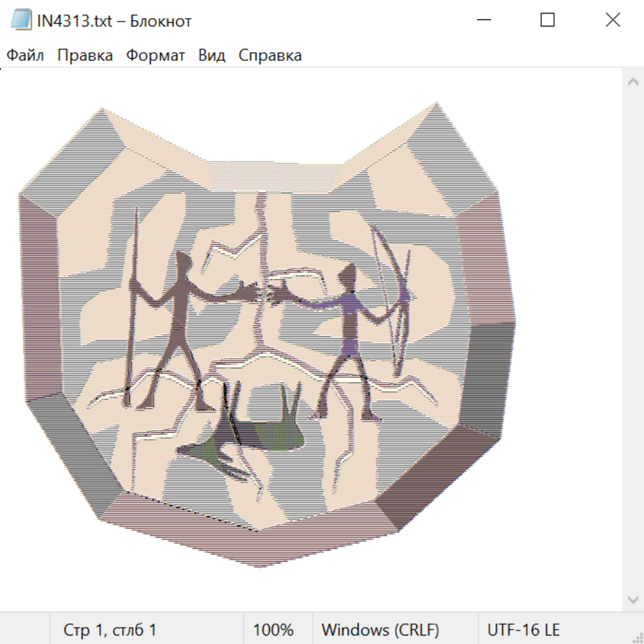Screen dimensions: 644x644
Task: Click the UTF-16 LE encoding indicator
Action: pyautogui.click(x=523, y=630)
